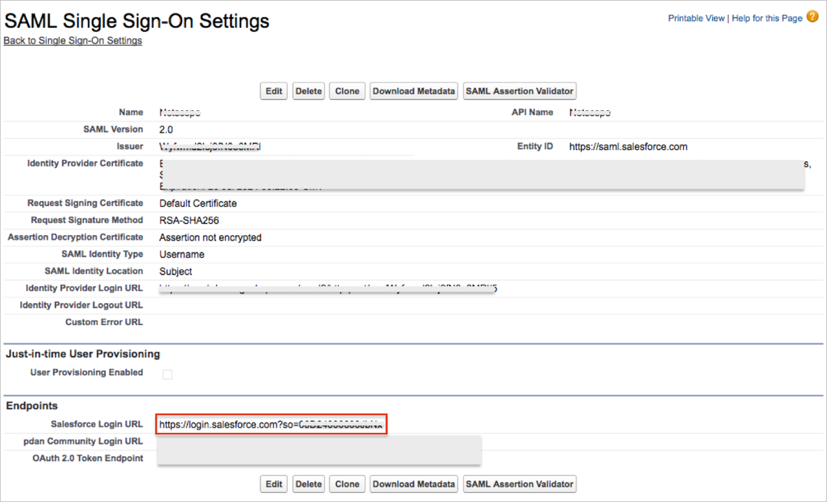This screenshot has width=827, height=502.
Task: Click the RSA-SHA256 request signature method value
Action: (x=190, y=220)
